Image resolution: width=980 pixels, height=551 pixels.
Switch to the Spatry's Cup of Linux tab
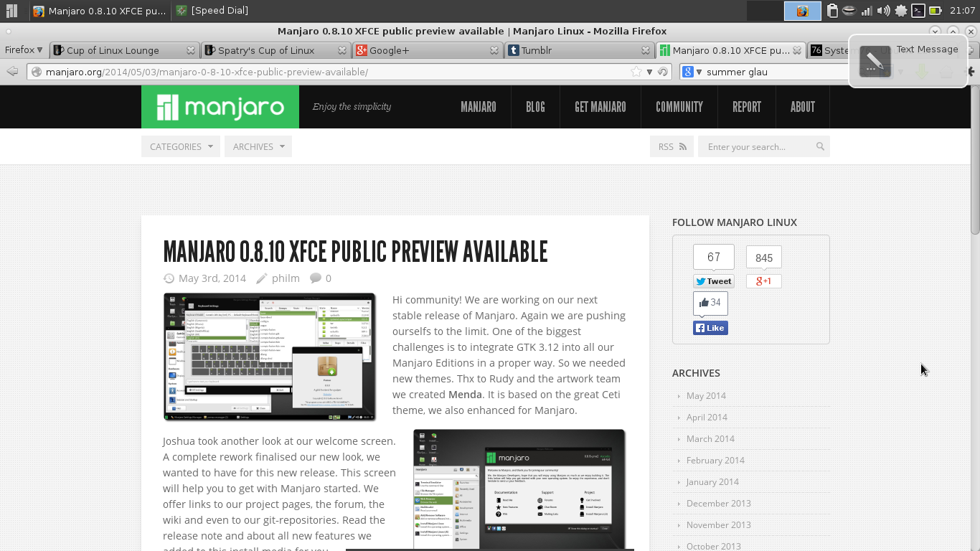point(277,50)
